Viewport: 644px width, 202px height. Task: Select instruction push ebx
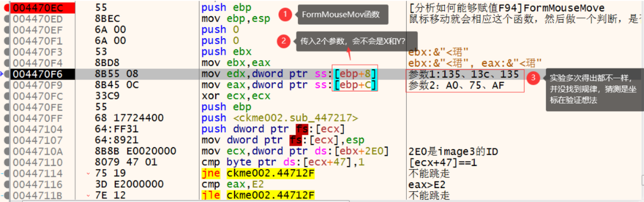coord(226,52)
